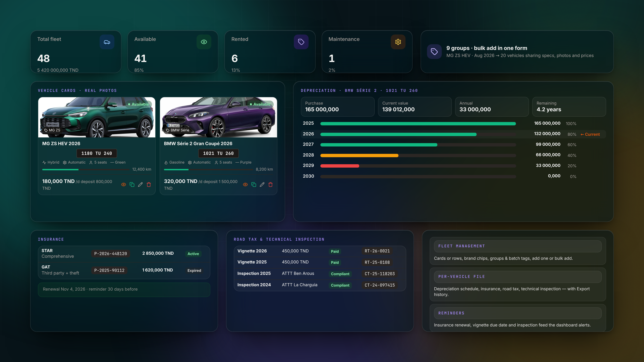Click the ATTT Ben Arous inspection center
This screenshot has width=644, height=362.
click(298, 274)
